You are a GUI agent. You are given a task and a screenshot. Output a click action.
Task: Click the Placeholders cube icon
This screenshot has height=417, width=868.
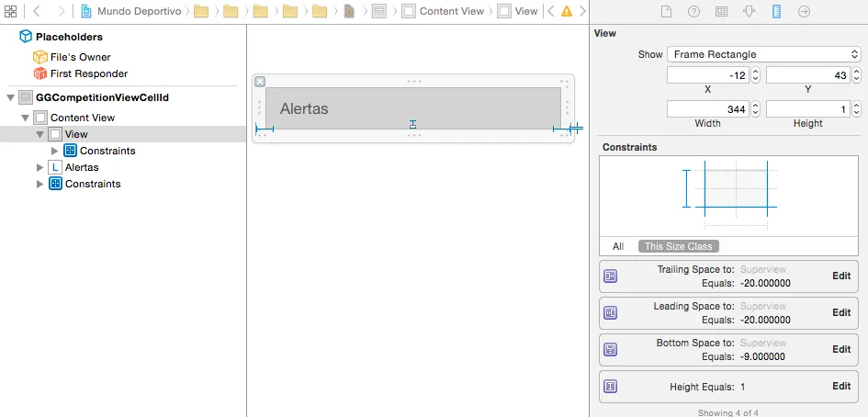[x=26, y=37]
